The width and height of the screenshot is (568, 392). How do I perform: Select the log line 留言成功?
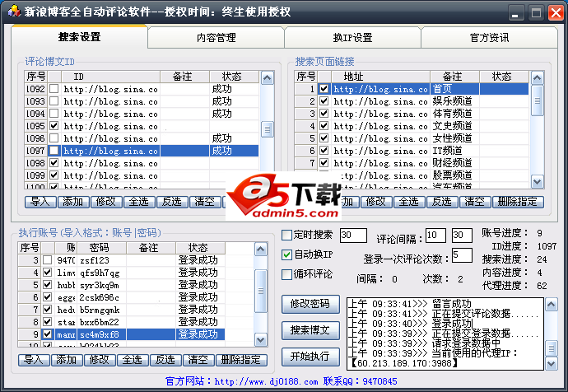point(409,304)
